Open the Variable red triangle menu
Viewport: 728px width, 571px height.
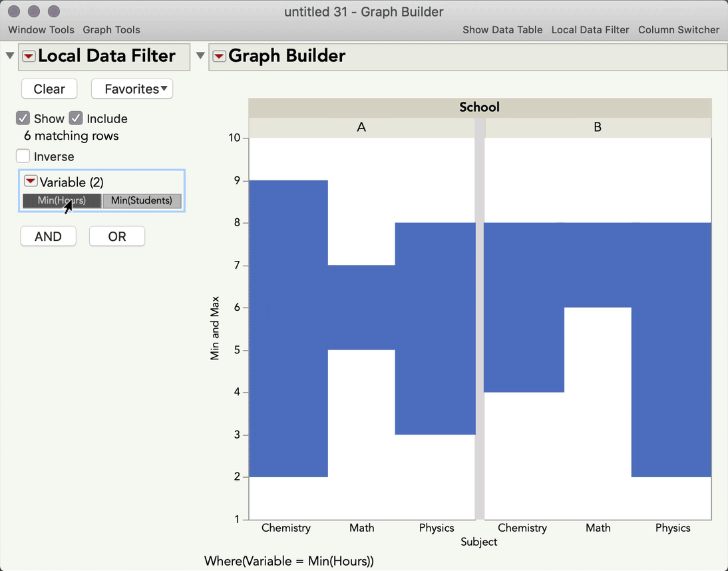[x=31, y=182]
